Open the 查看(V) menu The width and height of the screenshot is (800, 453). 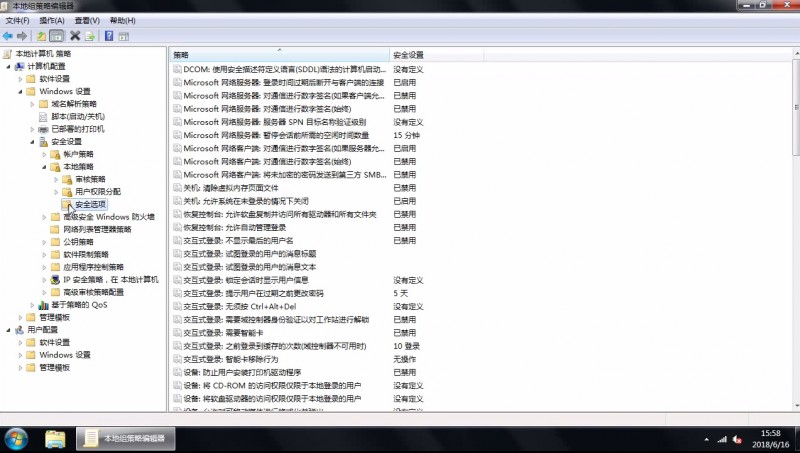pyautogui.click(x=87, y=20)
